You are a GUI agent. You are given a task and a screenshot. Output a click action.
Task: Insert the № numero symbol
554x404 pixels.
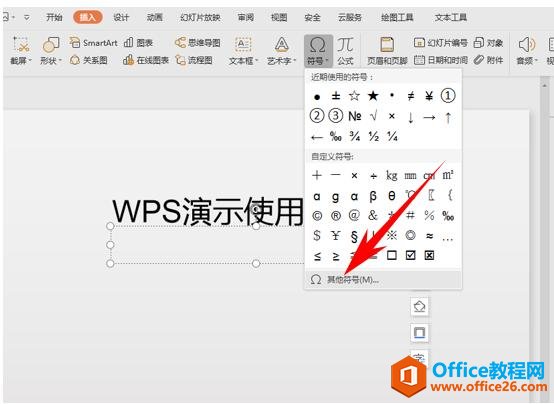[354, 116]
